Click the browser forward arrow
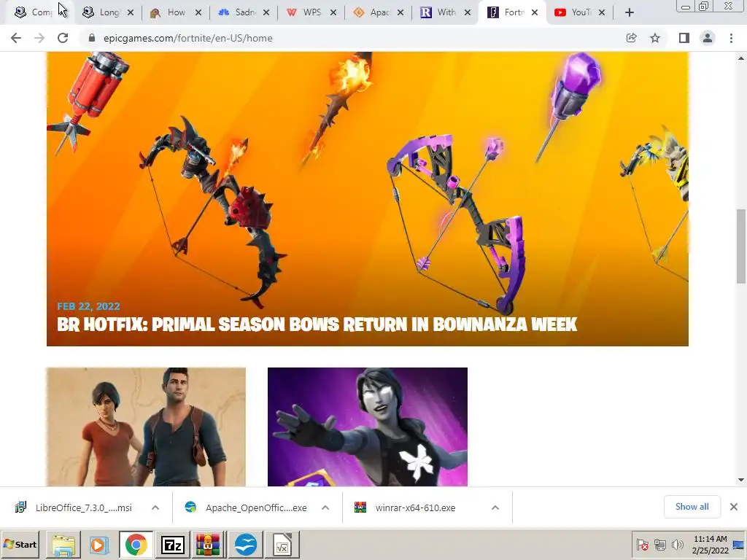747x560 pixels. 39,38
